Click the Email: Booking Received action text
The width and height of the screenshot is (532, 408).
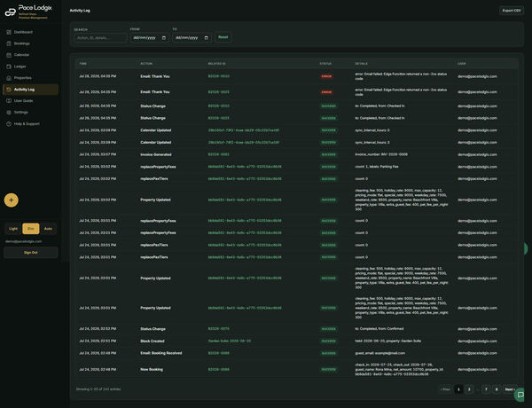161,353
